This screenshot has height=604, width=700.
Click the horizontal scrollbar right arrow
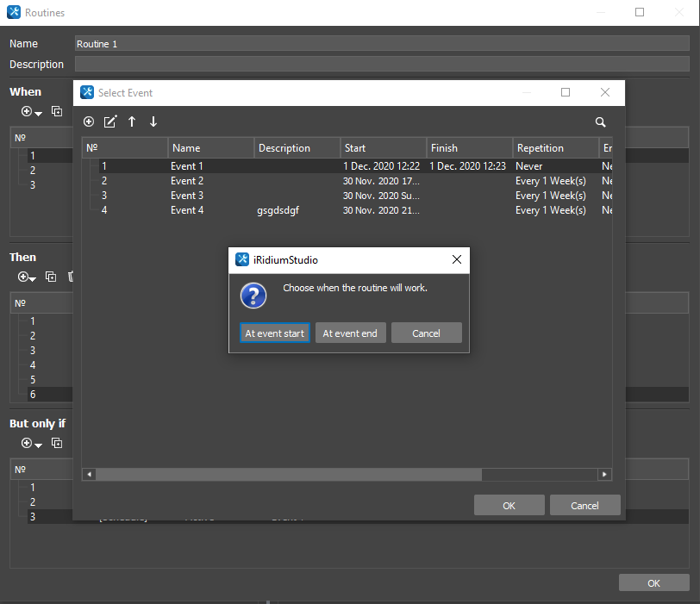coord(605,474)
